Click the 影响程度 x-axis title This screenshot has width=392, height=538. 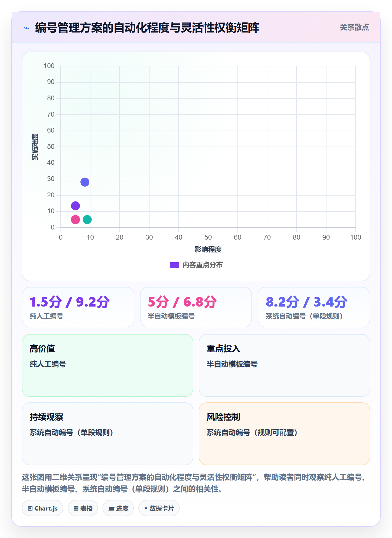208,249
